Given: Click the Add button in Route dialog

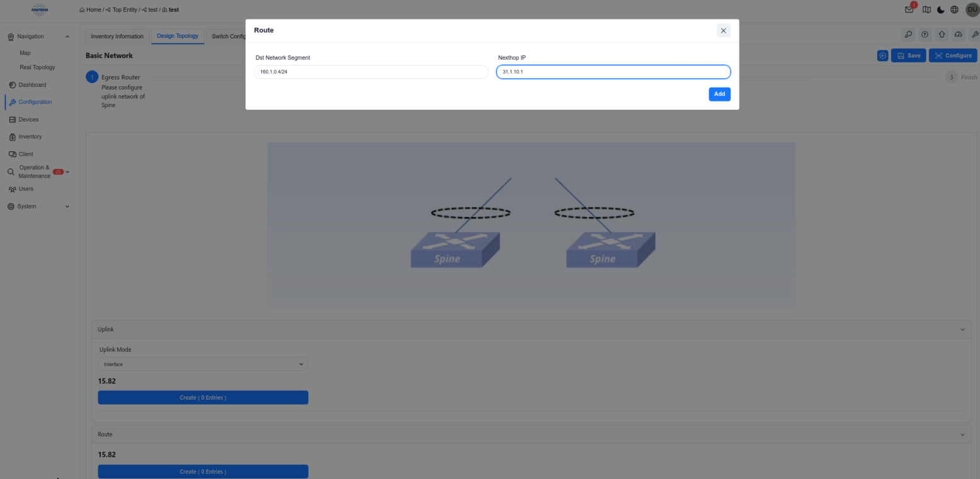Looking at the screenshot, I should [x=719, y=94].
